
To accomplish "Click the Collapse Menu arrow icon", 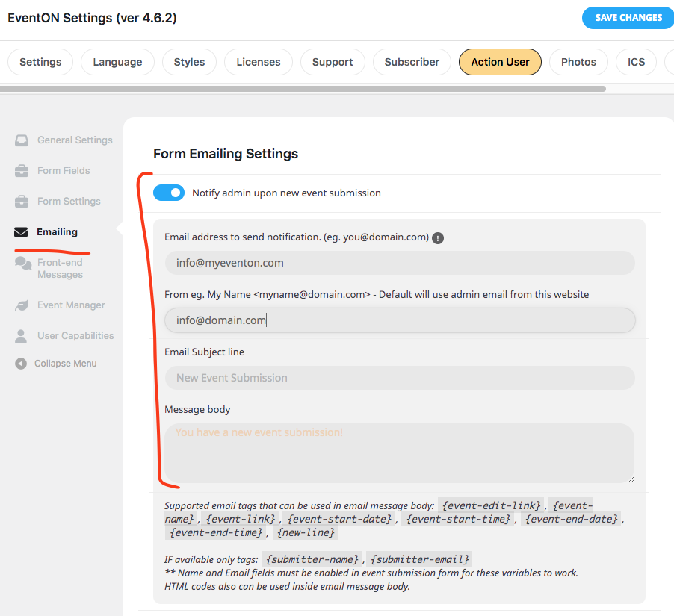I will coord(21,364).
